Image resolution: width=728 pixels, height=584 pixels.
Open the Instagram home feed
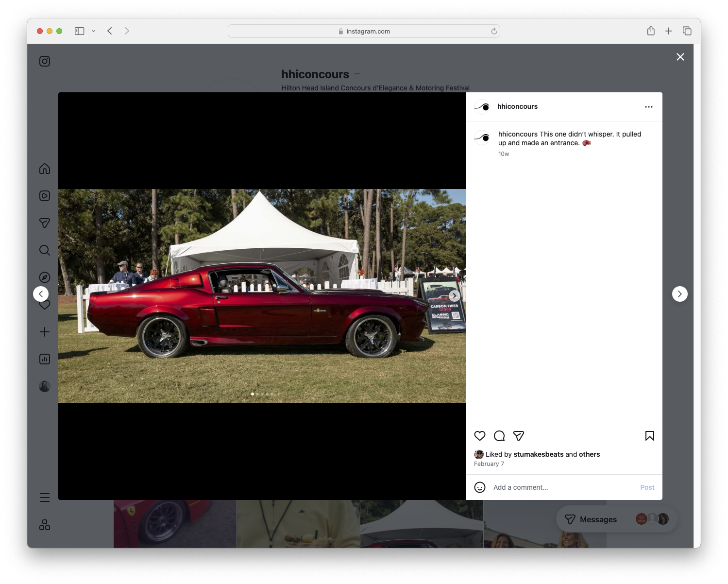coord(45,169)
